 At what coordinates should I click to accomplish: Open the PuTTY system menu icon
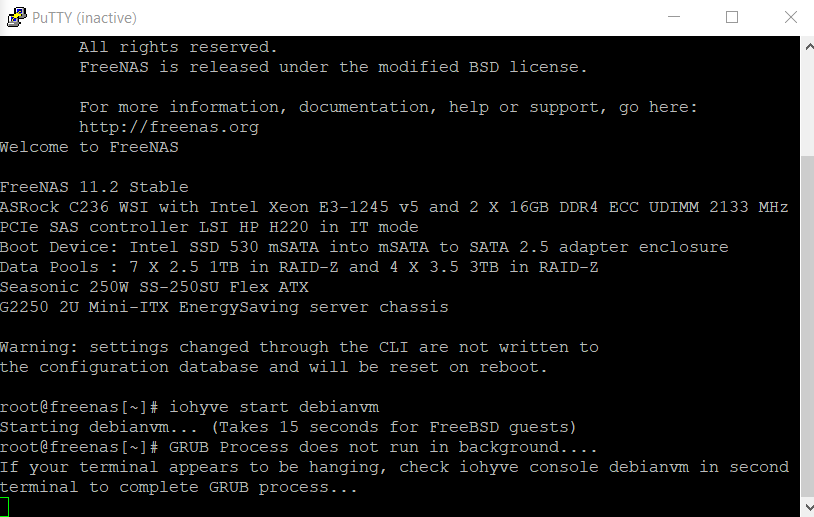[15, 17]
